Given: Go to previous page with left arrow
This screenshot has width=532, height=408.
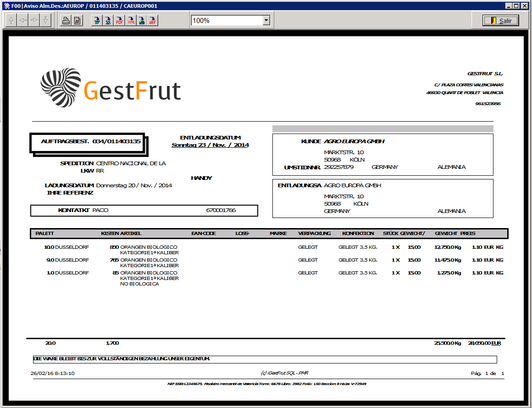Looking at the screenshot, I should click(x=22, y=21).
